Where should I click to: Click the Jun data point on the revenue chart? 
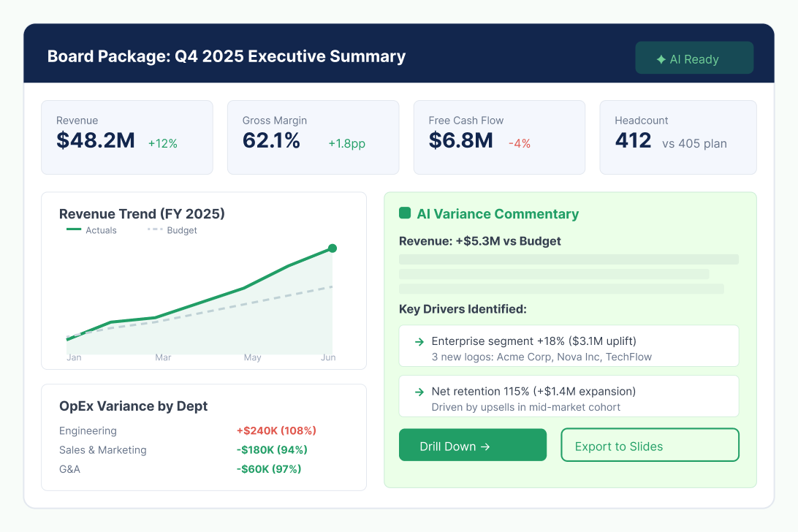332,248
